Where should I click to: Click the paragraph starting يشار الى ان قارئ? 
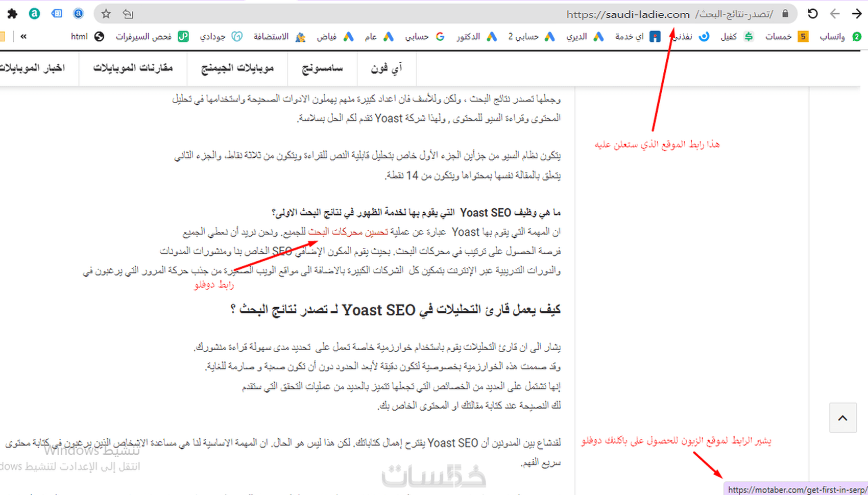tap(377, 347)
